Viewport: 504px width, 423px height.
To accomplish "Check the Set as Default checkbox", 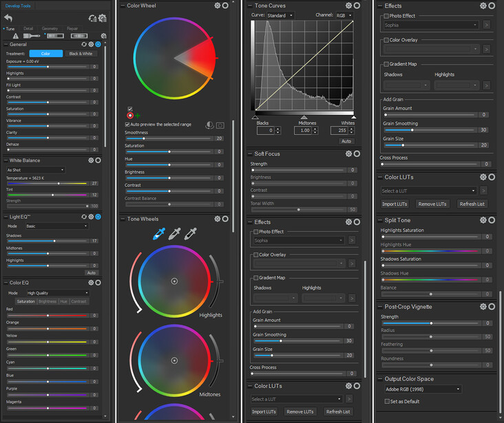I will 388,402.
